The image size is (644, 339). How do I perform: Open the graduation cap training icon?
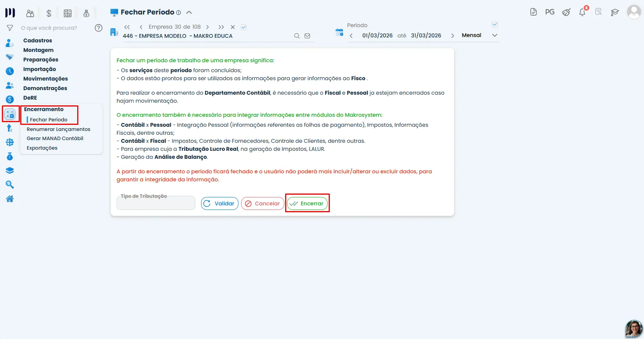(615, 12)
